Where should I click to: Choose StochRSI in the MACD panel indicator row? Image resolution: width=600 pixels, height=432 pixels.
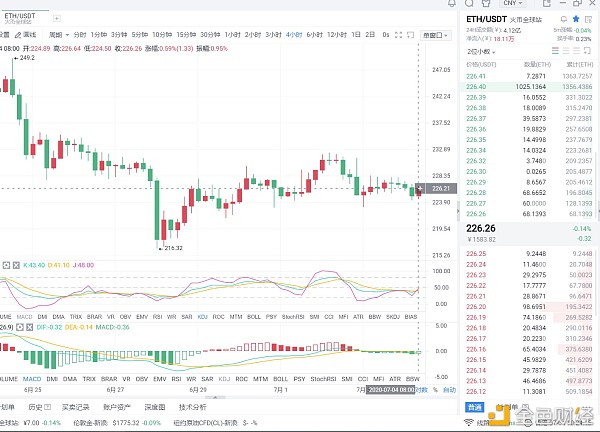[x=323, y=379]
